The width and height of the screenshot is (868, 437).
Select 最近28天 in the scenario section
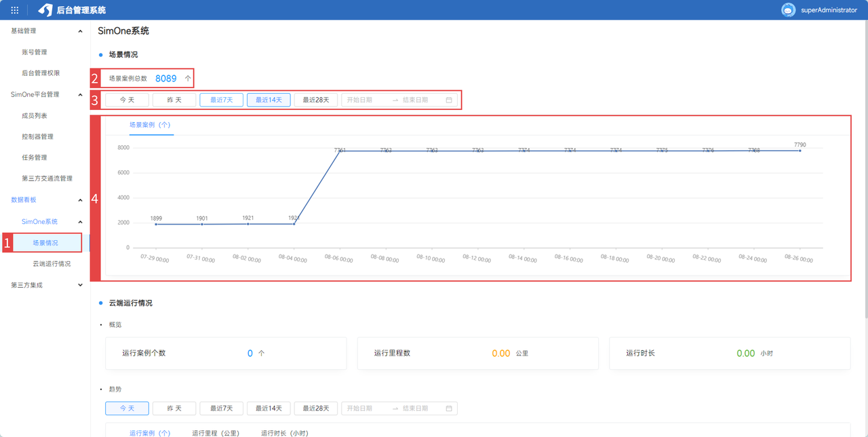tap(315, 100)
